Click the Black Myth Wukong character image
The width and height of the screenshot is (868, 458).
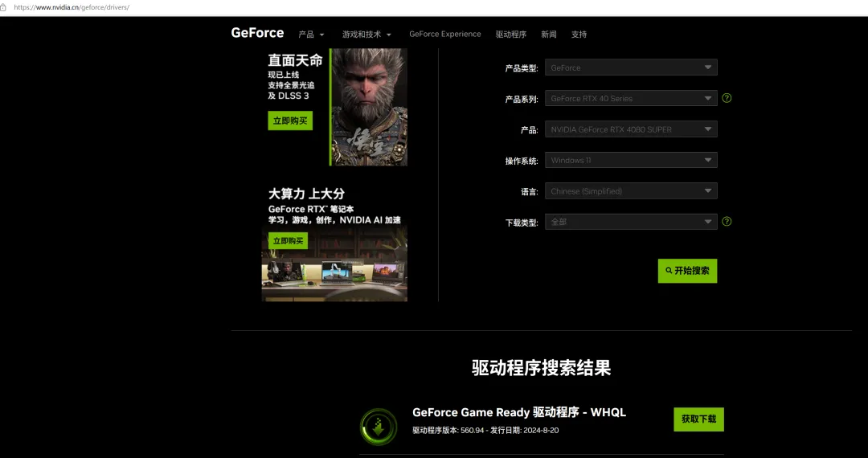[x=369, y=107]
